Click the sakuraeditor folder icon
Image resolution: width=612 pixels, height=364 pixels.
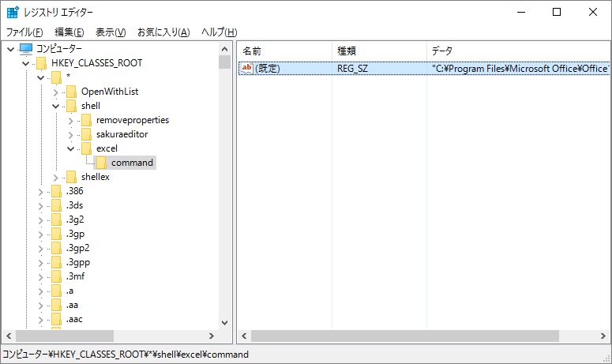click(x=86, y=134)
